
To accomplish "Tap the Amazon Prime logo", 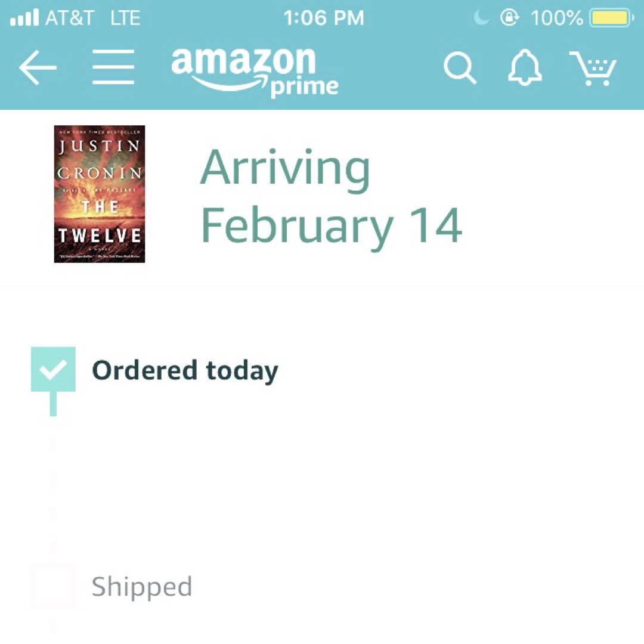I will point(255,72).
